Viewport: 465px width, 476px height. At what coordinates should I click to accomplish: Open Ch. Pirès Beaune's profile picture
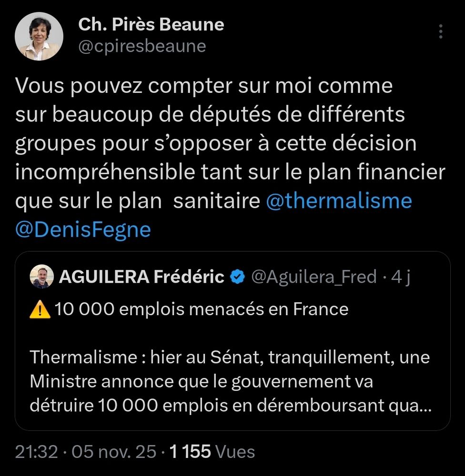(39, 36)
